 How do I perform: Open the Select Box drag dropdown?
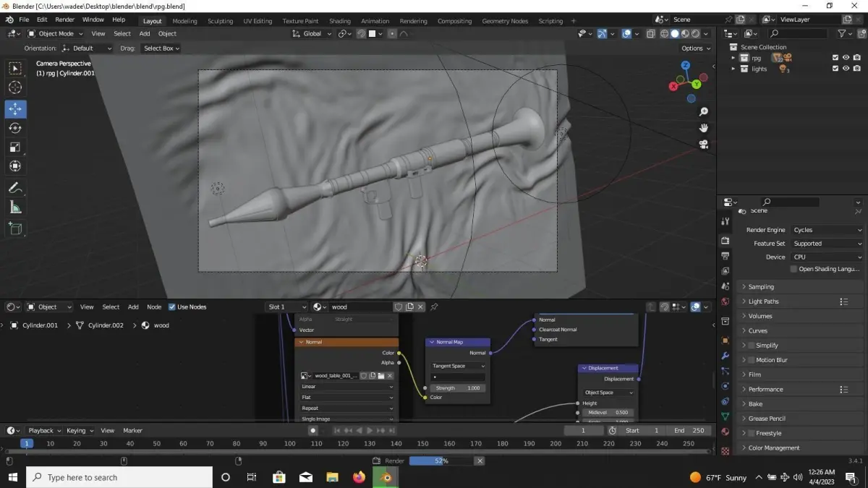pyautogui.click(x=161, y=48)
